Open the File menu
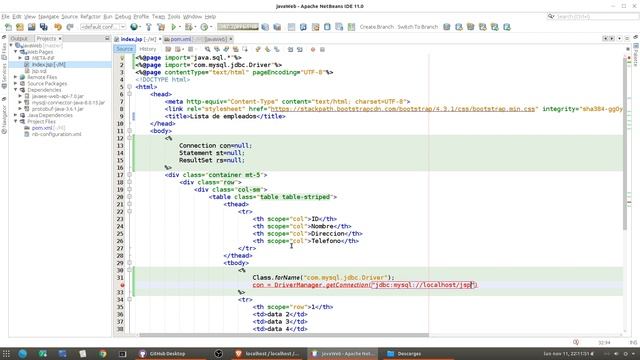Screen dimensions: 640x360 click(x=5, y=17)
